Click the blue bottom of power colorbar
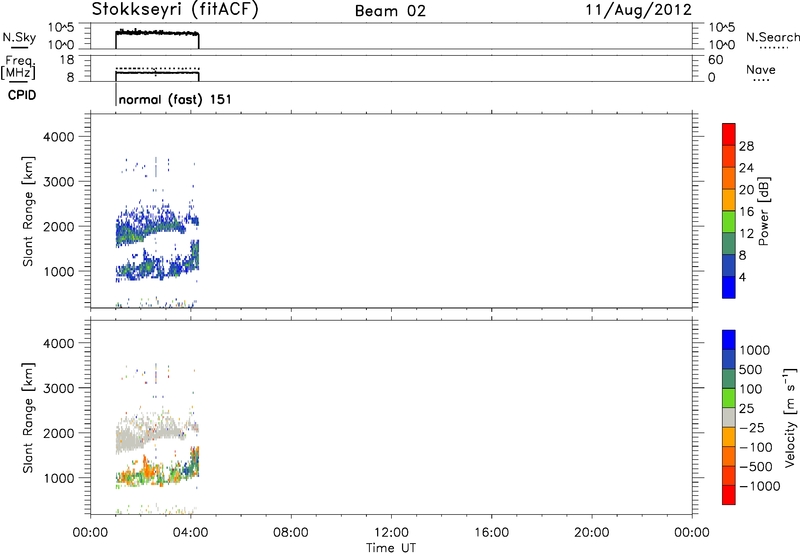 point(729,287)
